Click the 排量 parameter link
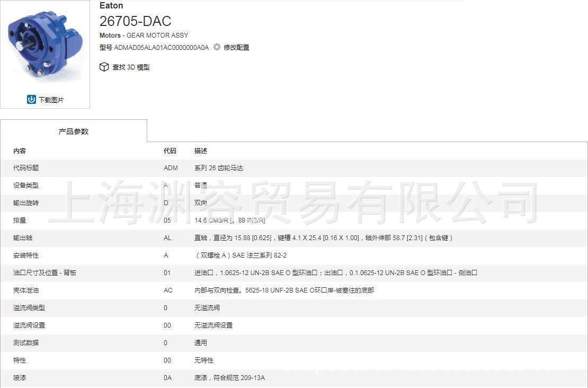 [x=19, y=221]
